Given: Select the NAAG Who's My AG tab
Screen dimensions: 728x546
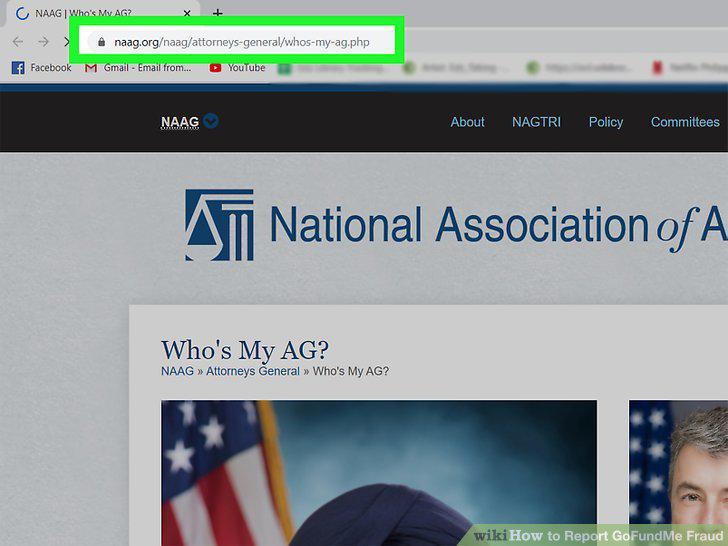Looking at the screenshot, I should pos(103,13).
